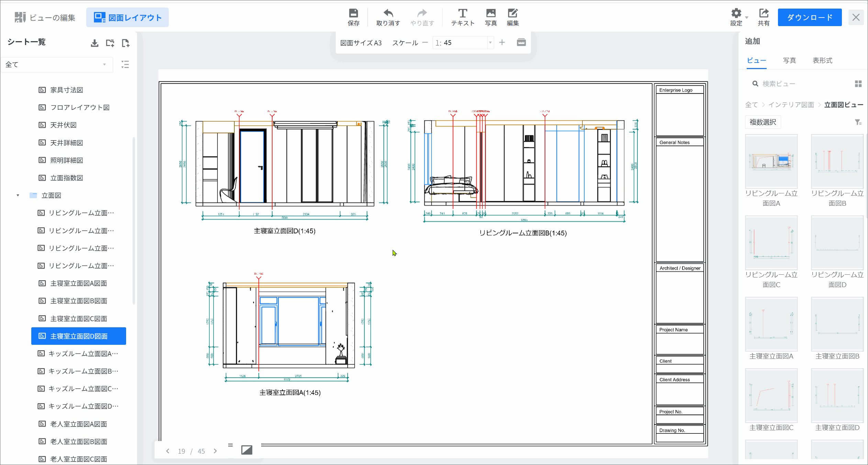
Task: Click the ruler icon beside scale
Action: 521,42
